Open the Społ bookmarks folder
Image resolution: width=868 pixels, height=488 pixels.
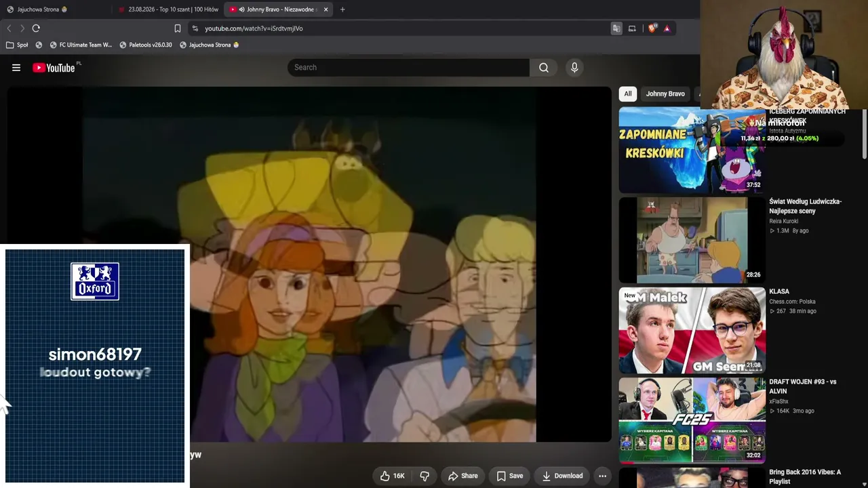click(17, 45)
